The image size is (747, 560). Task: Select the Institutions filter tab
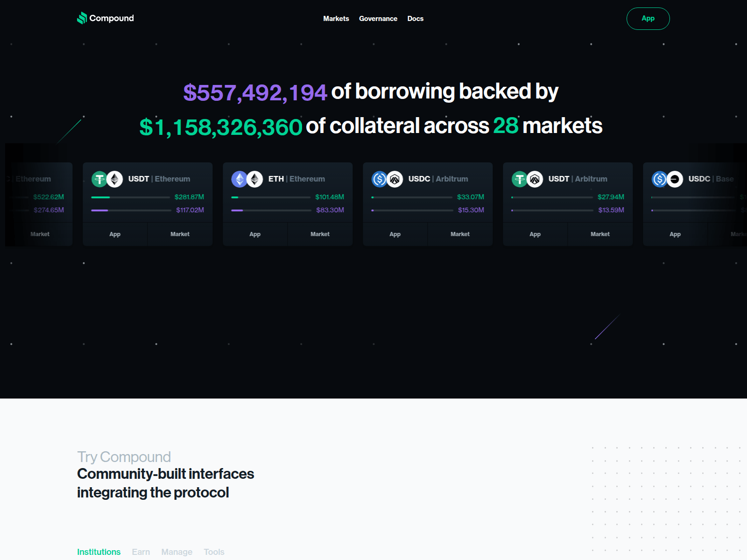click(99, 552)
